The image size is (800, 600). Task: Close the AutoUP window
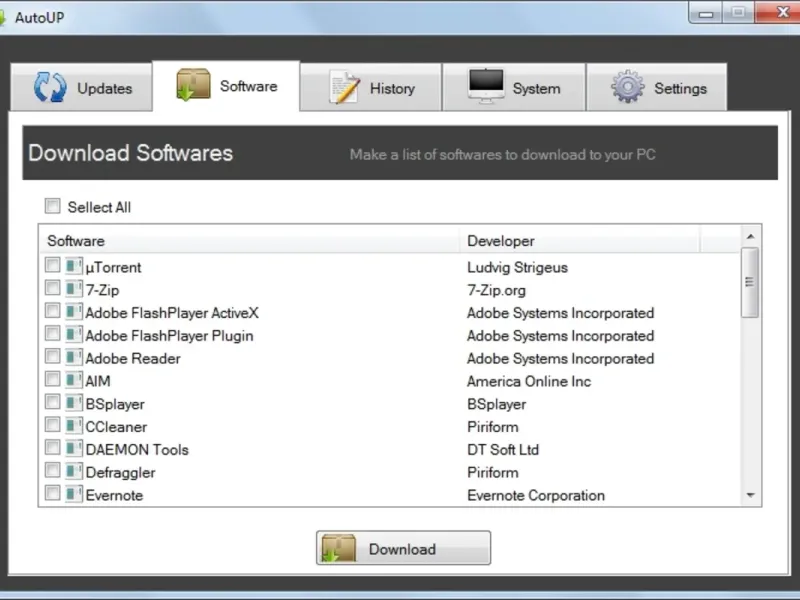(780, 12)
